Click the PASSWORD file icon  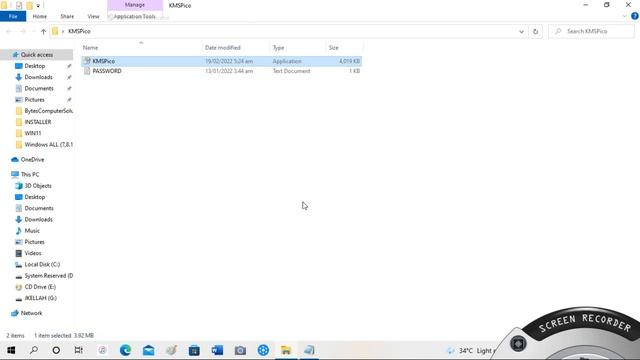[x=87, y=71]
